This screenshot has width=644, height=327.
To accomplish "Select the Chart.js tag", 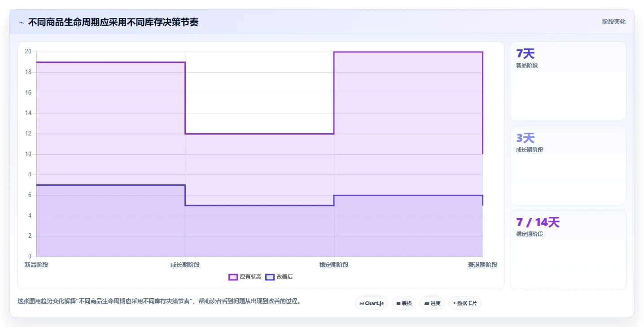I will [x=372, y=303].
